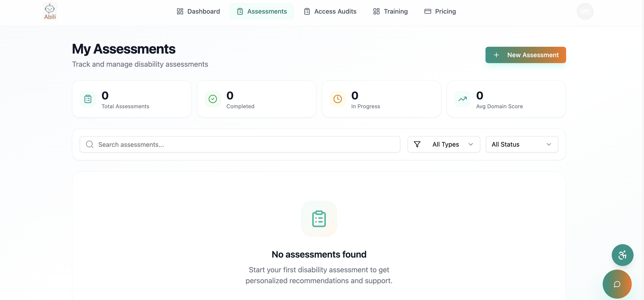Open the ME user avatar menu
The height and width of the screenshot is (300, 644).
coord(585,12)
